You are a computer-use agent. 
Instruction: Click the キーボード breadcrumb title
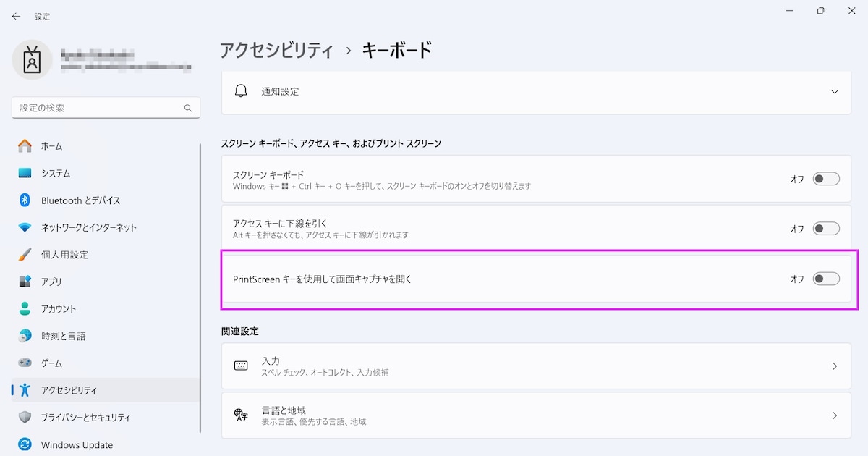pyautogui.click(x=397, y=50)
